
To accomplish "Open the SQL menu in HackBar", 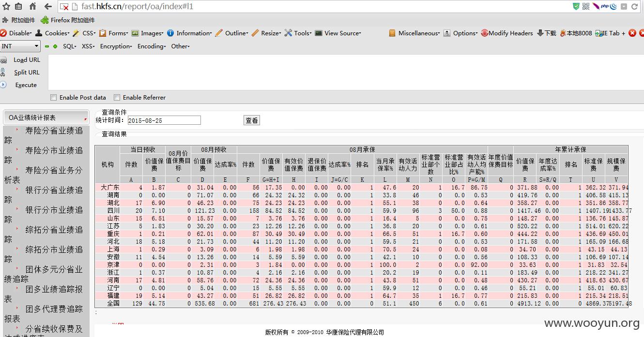I will pos(70,46).
